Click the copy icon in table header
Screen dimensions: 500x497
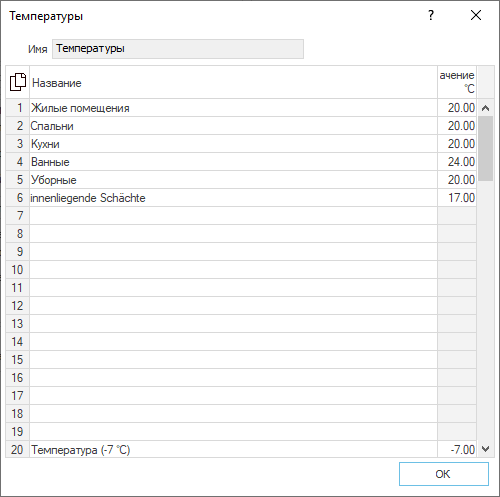coord(18,82)
